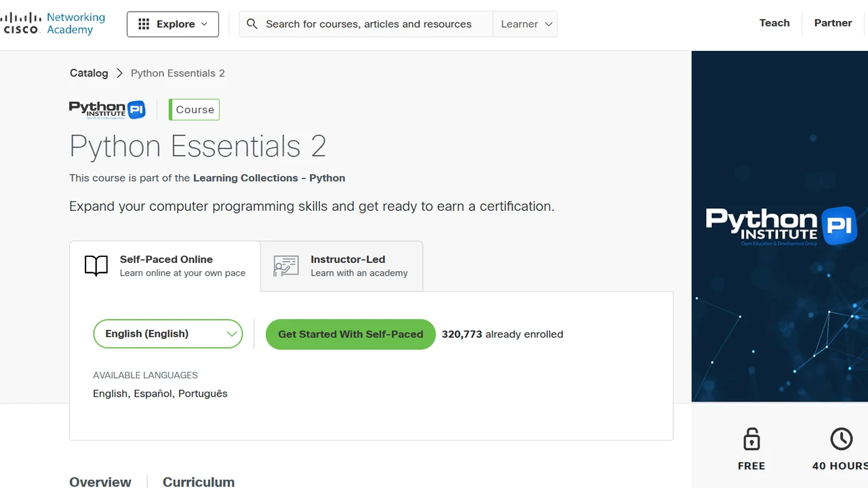This screenshot has width=868, height=488.
Task: Open the English (English) language selector
Action: tap(167, 334)
